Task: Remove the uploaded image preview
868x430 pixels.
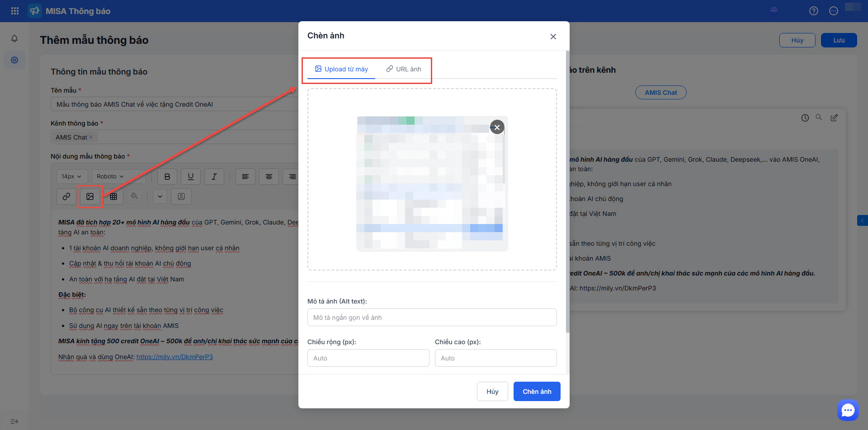Action: coord(497,127)
